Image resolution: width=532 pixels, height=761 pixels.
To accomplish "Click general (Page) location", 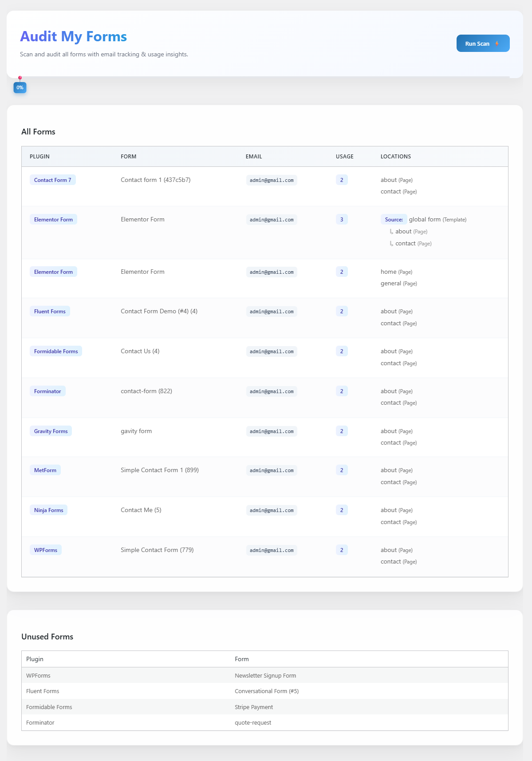I will click(x=398, y=283).
